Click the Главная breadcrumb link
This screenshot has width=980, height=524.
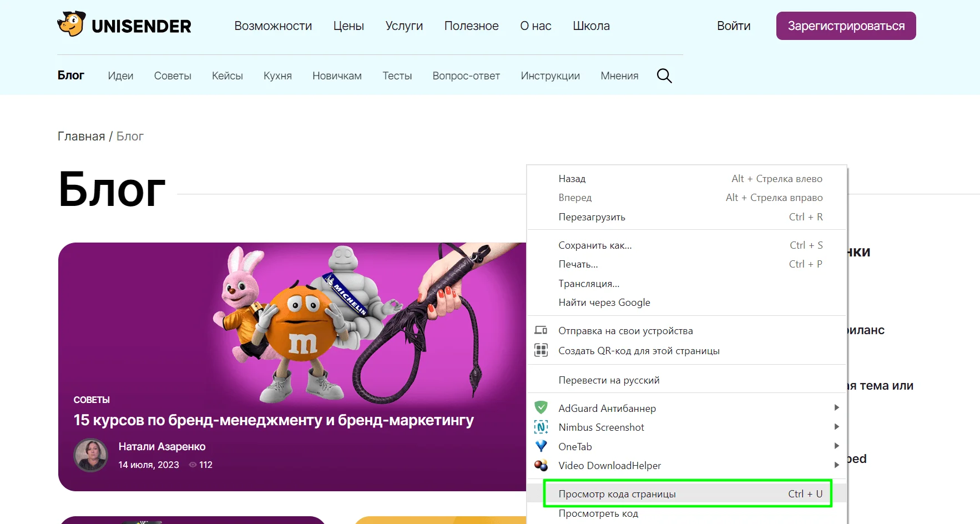[x=81, y=137]
